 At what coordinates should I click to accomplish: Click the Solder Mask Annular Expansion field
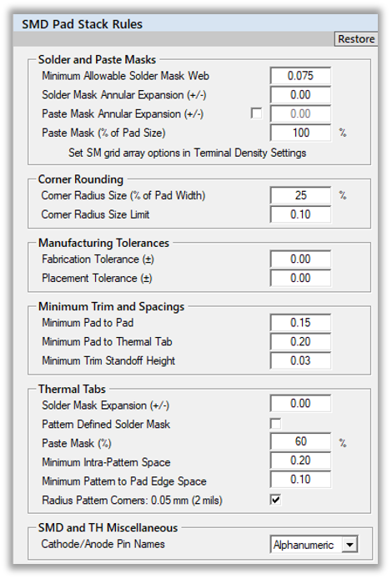coord(300,95)
